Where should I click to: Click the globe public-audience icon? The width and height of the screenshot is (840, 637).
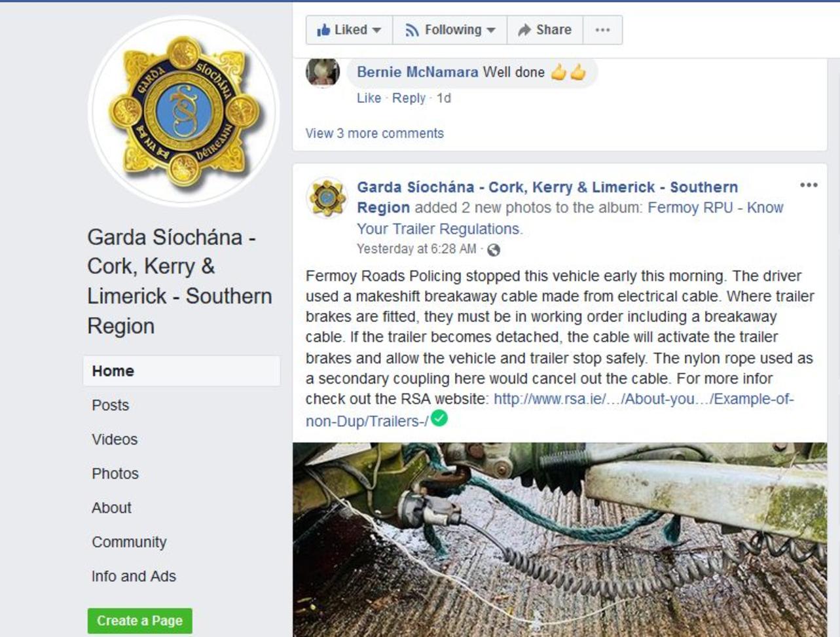click(x=494, y=249)
